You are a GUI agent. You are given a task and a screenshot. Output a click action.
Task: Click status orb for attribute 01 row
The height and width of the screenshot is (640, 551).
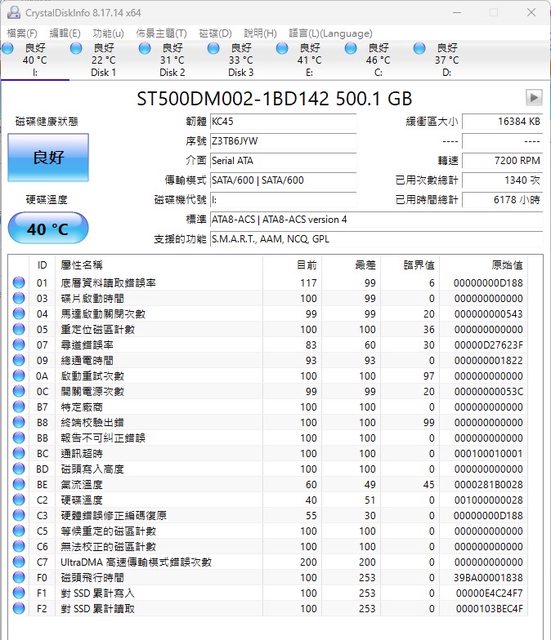(x=19, y=282)
